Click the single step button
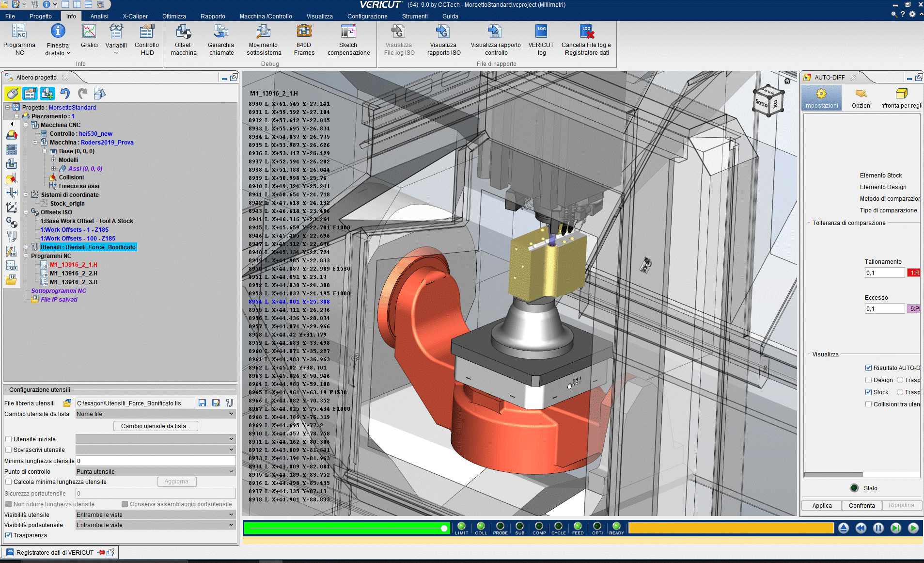This screenshot has height=563, width=924. [896, 528]
